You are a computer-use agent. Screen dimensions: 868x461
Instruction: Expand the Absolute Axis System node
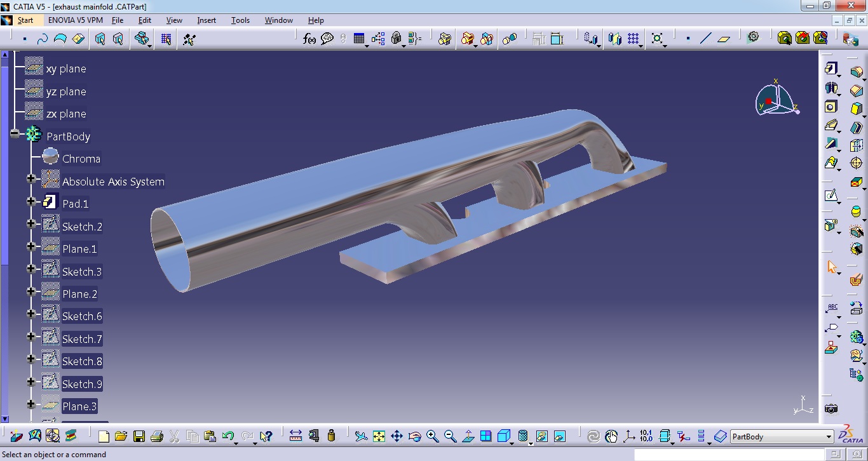(x=31, y=178)
